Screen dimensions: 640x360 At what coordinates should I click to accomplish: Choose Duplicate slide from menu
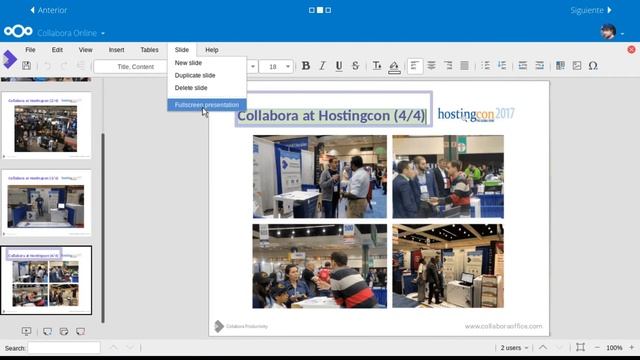click(x=207, y=76)
